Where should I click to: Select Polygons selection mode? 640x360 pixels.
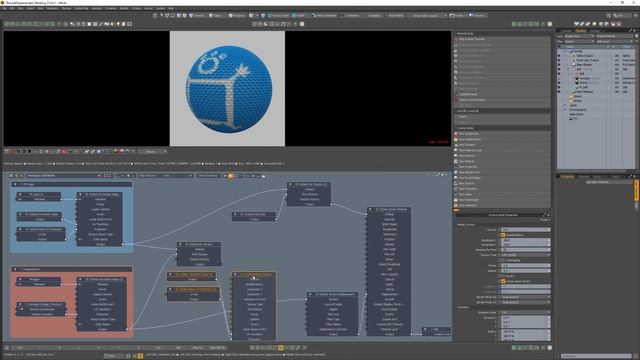(x=238, y=16)
